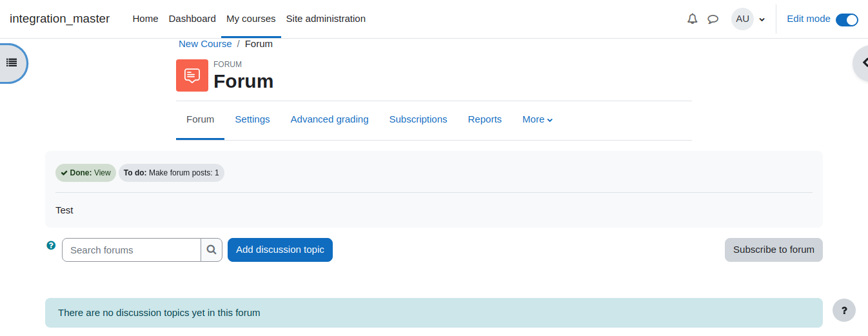Screen dimensions: 868x336
Task: Click the integration_master site name
Action: (x=60, y=19)
